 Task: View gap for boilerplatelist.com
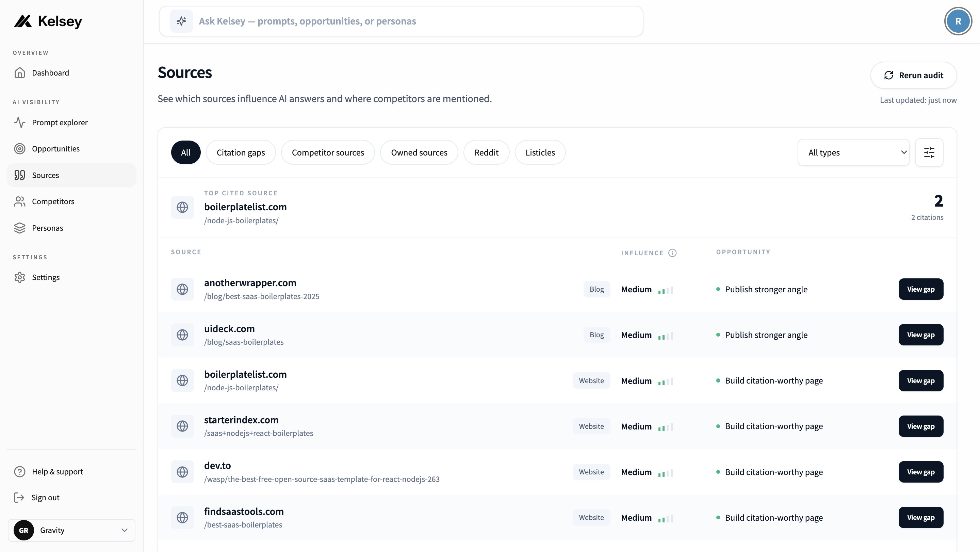921,380
